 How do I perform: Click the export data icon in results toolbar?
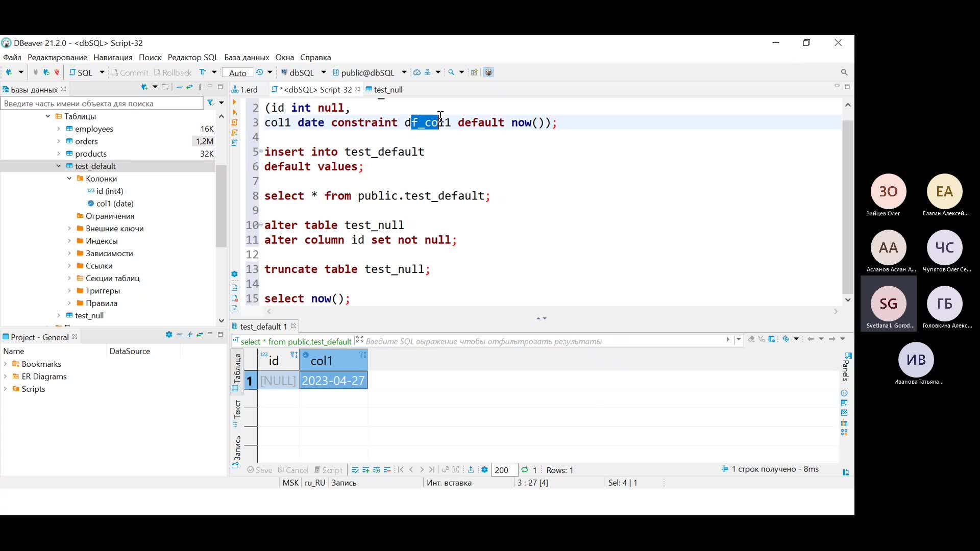[471, 470]
